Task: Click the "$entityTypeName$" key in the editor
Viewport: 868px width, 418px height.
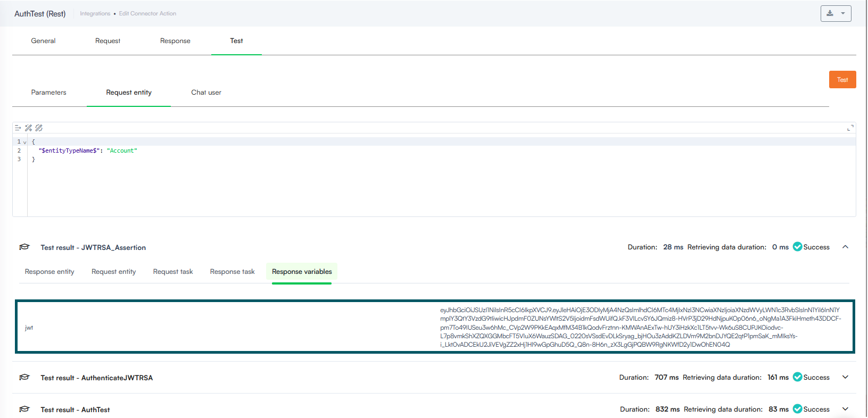Action: [69, 151]
